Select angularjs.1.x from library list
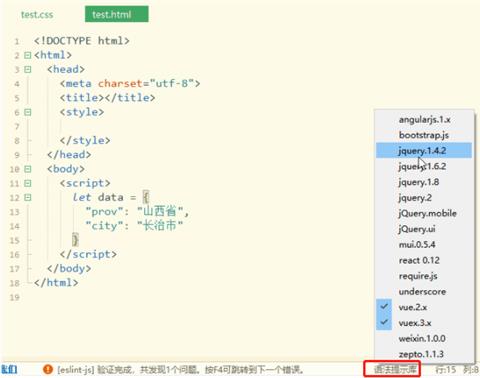Image resolution: width=480 pixels, height=378 pixels. click(424, 119)
